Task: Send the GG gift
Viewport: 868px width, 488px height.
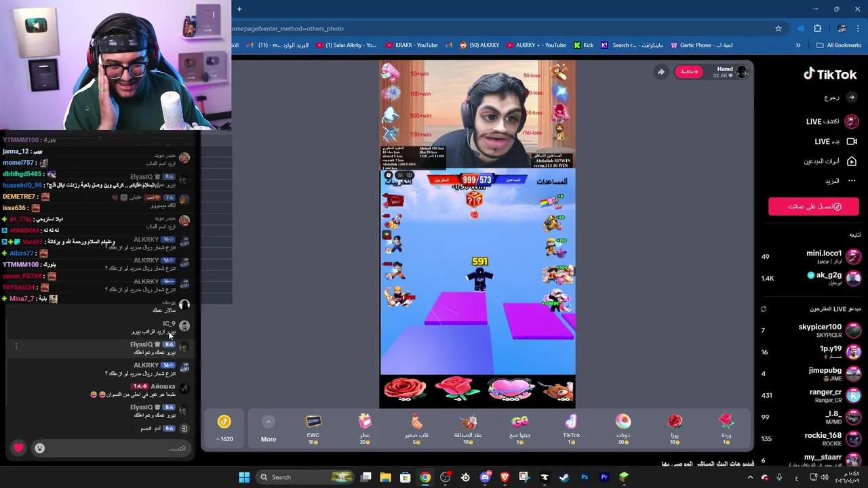Action: click(x=519, y=429)
